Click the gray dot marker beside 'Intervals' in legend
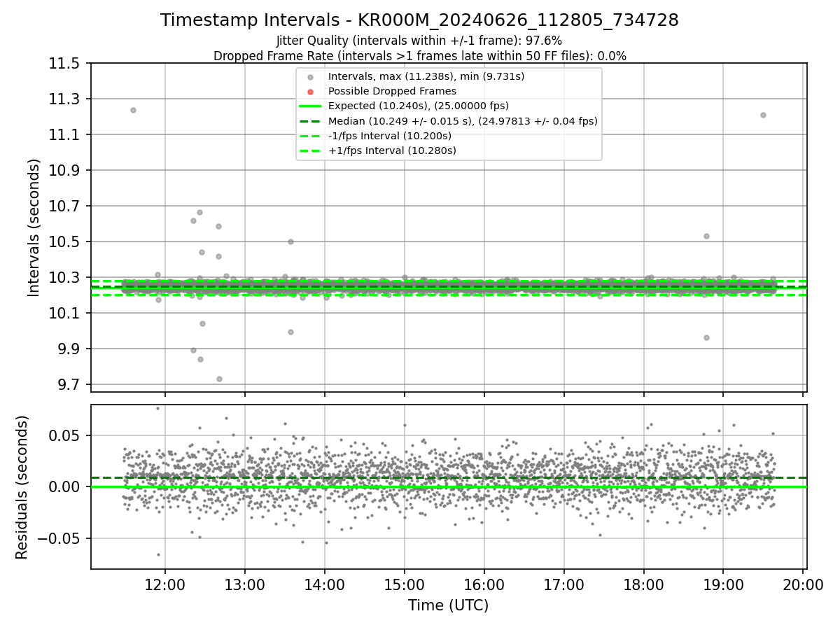840x630 pixels. click(310, 77)
